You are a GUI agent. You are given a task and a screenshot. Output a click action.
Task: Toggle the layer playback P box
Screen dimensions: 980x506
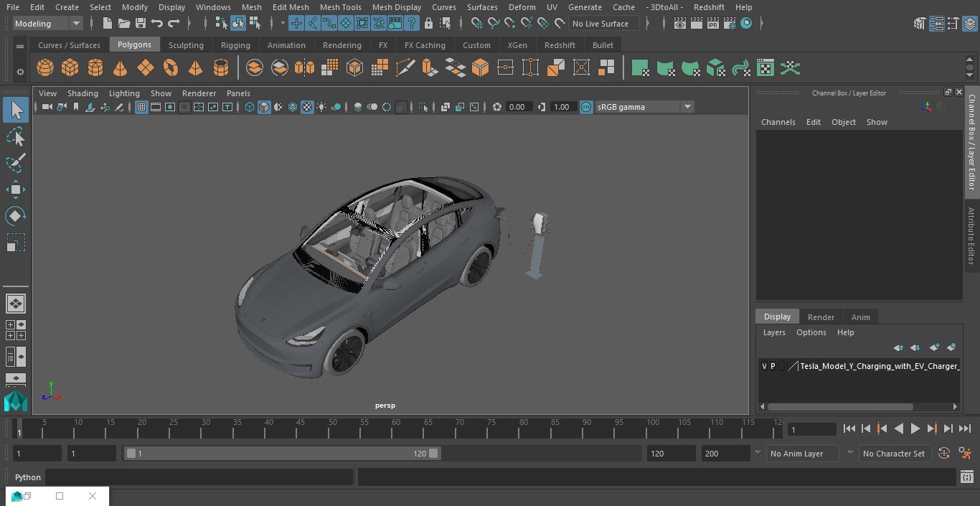[x=773, y=366]
